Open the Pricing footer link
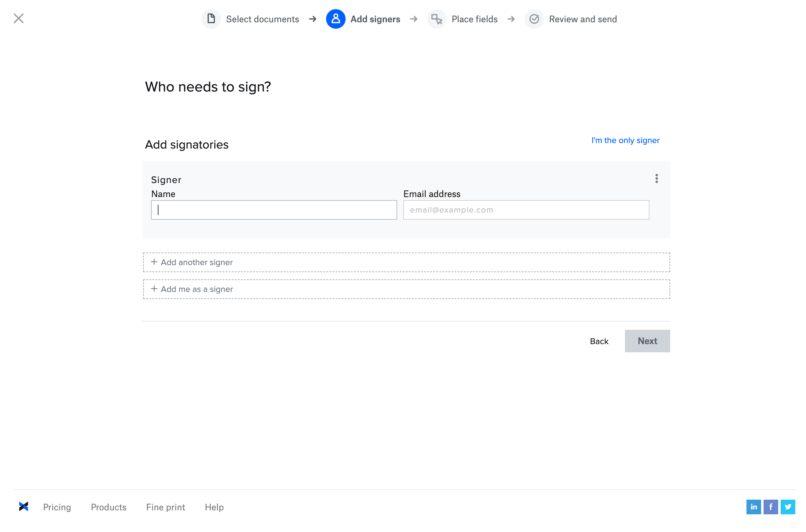The height and width of the screenshot is (532, 806). click(x=57, y=507)
